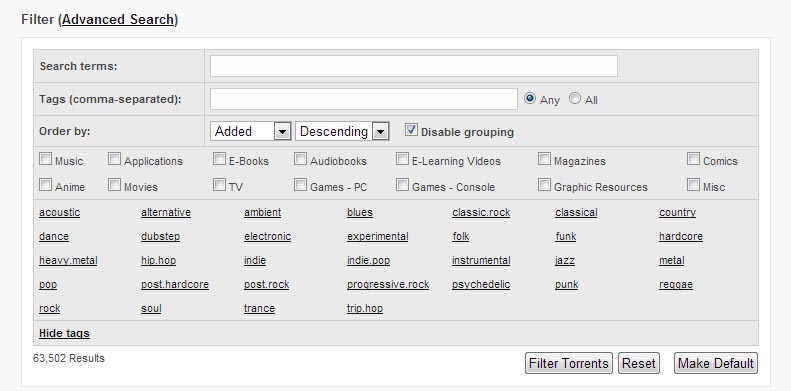This screenshot has width=791, height=391.
Task: Click the hardcore tag link
Action: pyautogui.click(x=681, y=237)
